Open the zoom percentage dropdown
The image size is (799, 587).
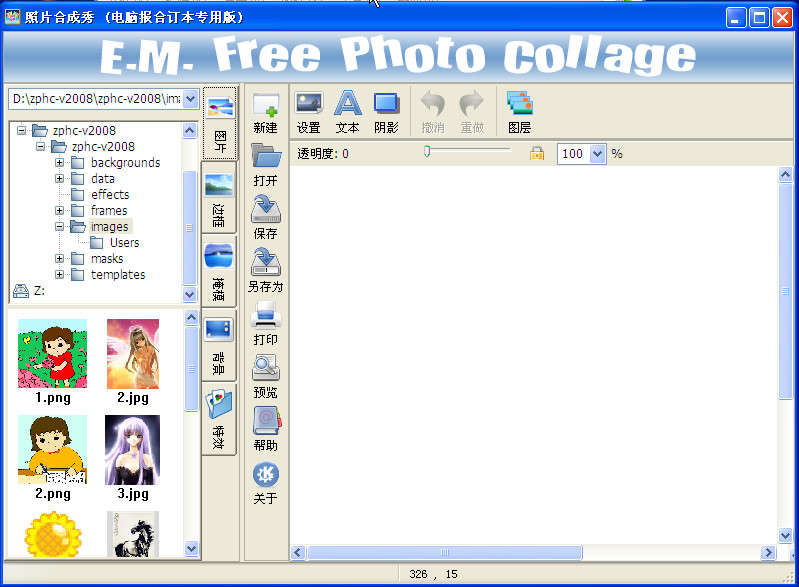(597, 153)
